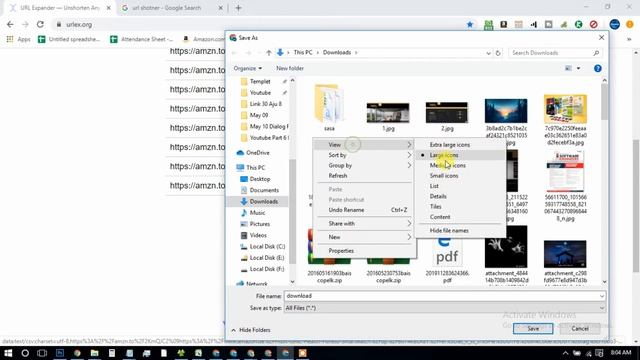Click the system tray show hidden icons arrow
The height and width of the screenshot is (360, 640).
coord(565,353)
